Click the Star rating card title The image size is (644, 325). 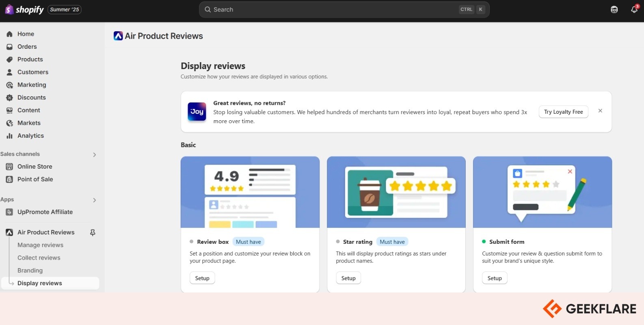[358, 242]
